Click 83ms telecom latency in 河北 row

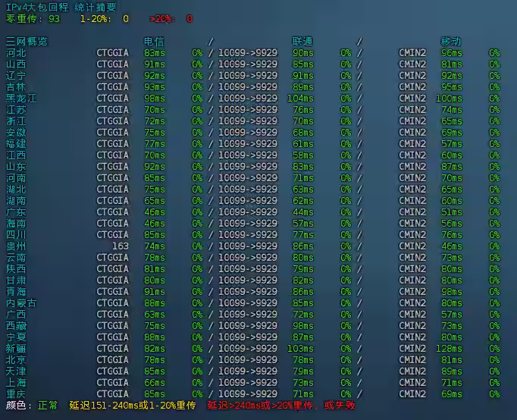tap(155, 53)
